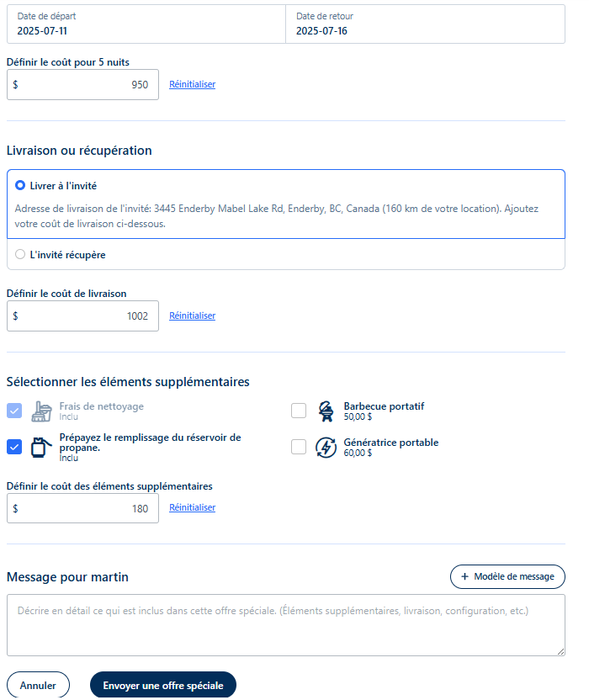Reset the extras cost with Réinitialiser
The width and height of the screenshot is (589, 700).
pos(192,507)
